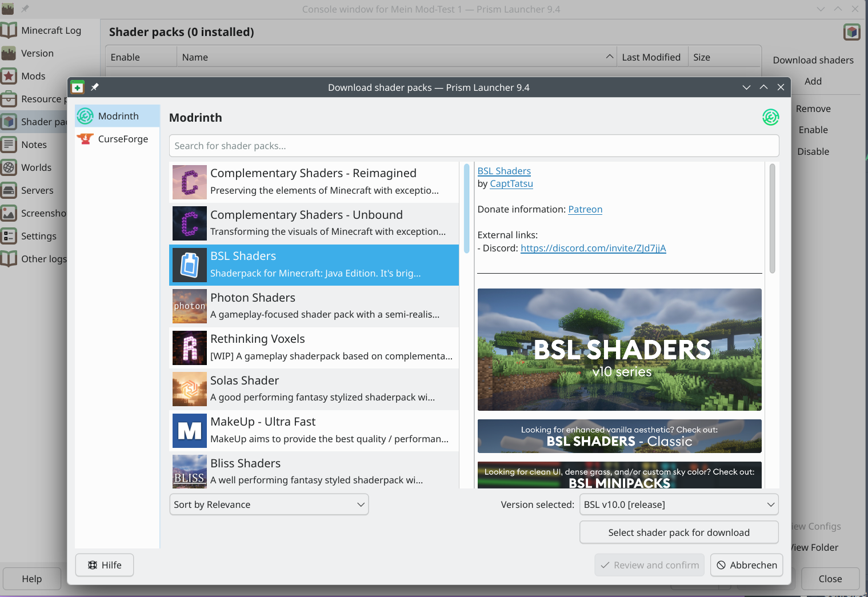Select the Modrinth source tab

(x=118, y=116)
